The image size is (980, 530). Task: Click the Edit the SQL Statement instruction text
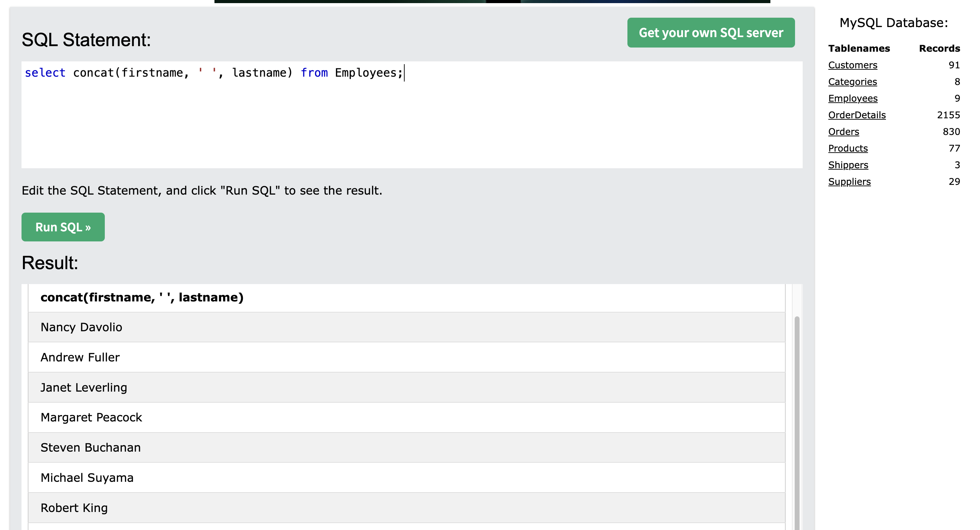(x=202, y=190)
